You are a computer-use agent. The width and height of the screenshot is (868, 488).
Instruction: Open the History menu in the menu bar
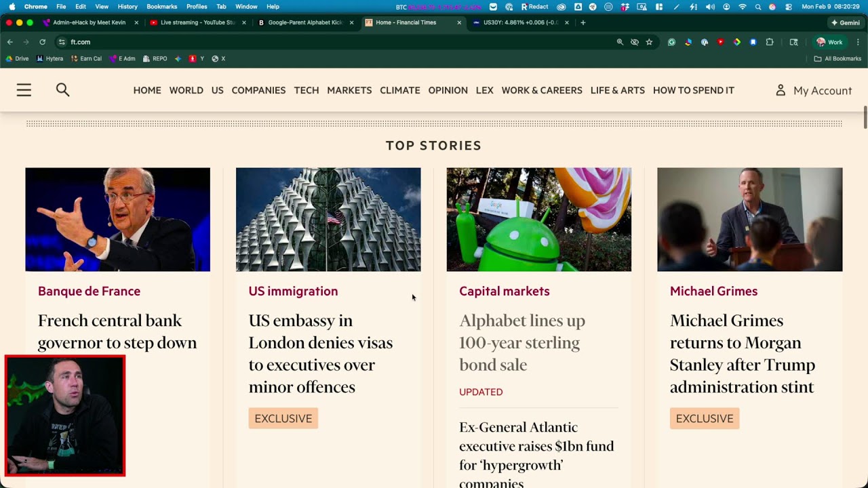pyautogui.click(x=127, y=7)
